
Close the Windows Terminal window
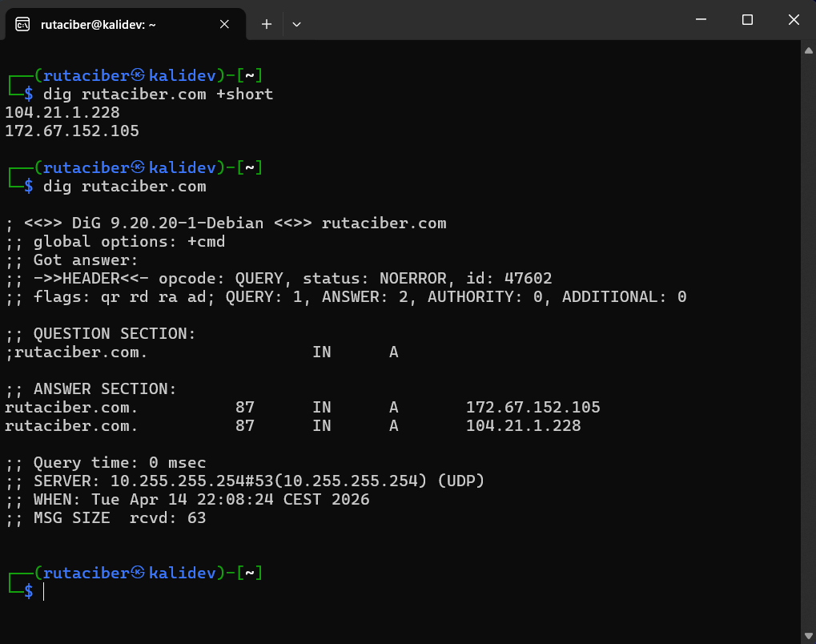(x=794, y=20)
